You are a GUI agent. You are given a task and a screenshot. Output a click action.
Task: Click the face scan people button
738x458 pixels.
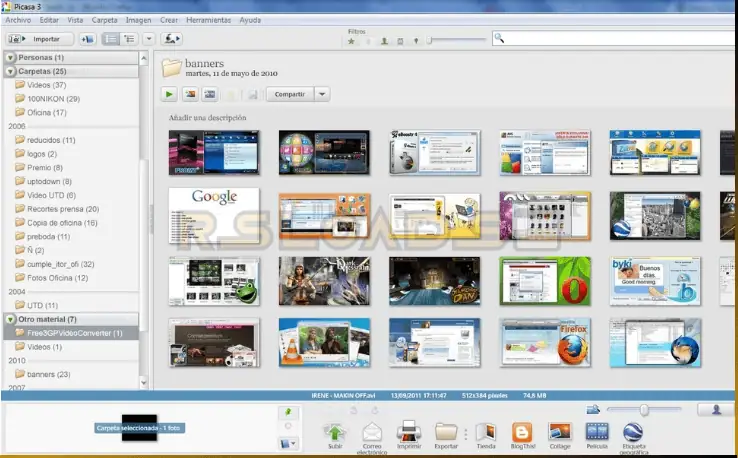pos(171,39)
